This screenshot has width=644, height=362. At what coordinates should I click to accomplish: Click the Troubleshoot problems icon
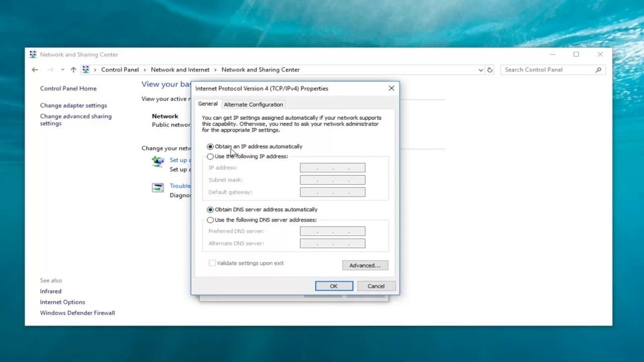tap(158, 188)
